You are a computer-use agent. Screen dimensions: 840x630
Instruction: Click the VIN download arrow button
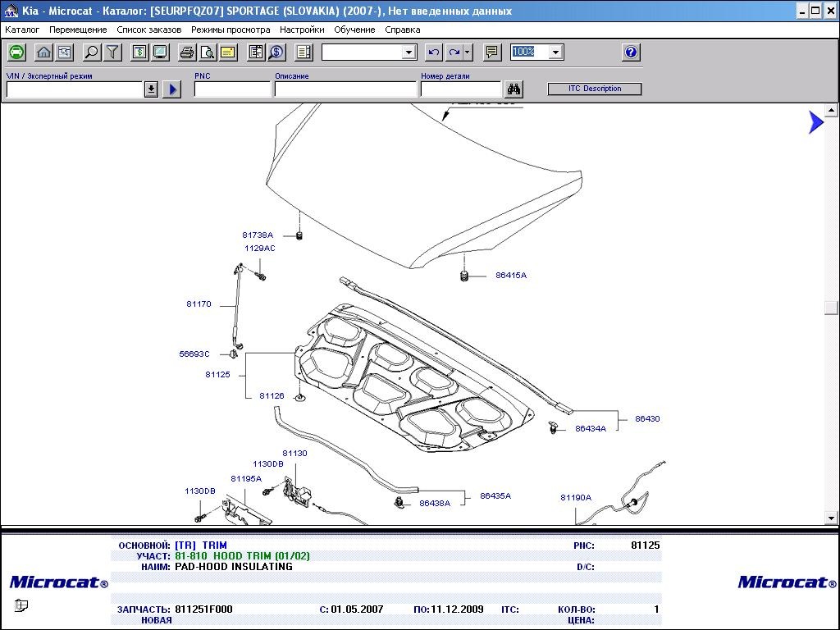click(x=151, y=89)
